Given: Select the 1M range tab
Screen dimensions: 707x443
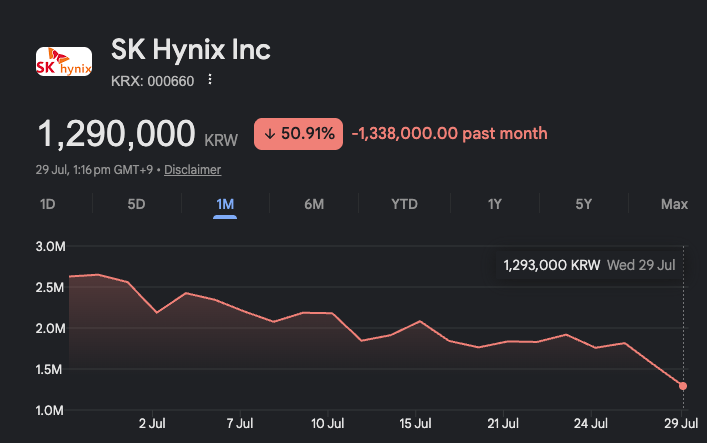Looking at the screenshot, I should tap(225, 204).
